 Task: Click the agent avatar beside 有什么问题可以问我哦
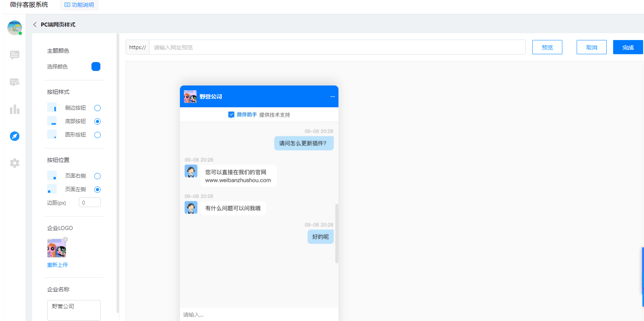click(191, 208)
